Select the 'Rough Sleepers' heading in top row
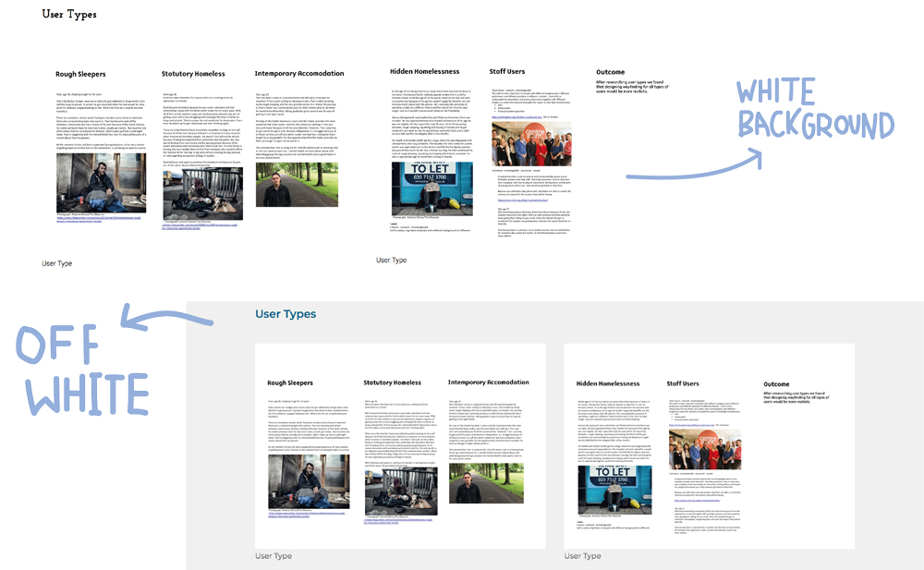924x570 pixels. tap(80, 74)
